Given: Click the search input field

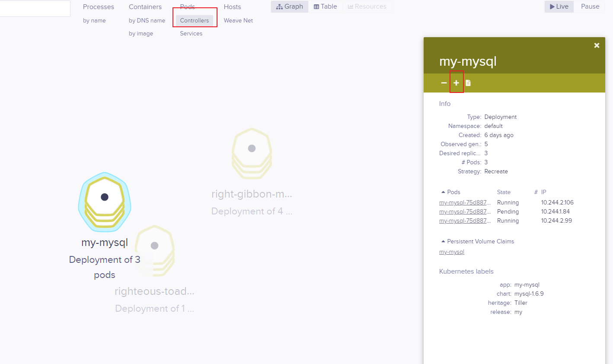Looking at the screenshot, I should click(x=35, y=9).
